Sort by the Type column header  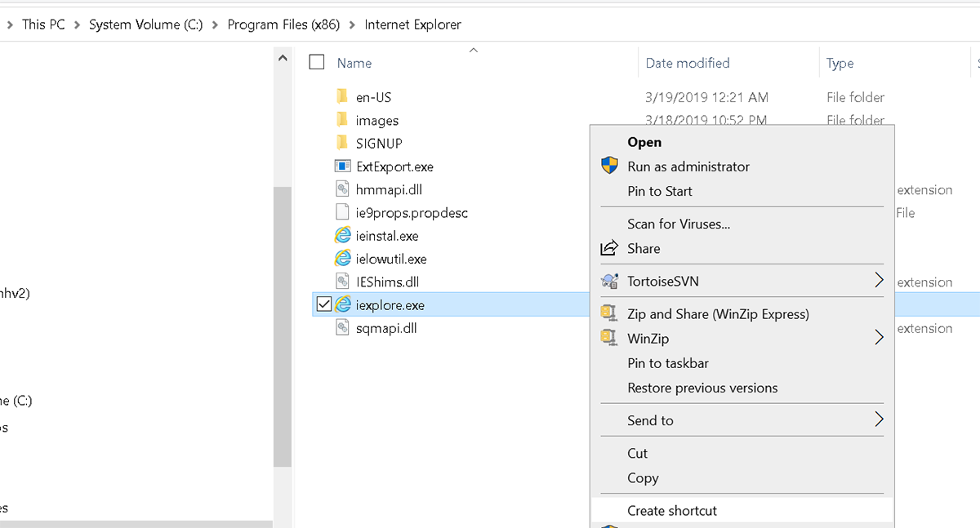tap(840, 63)
